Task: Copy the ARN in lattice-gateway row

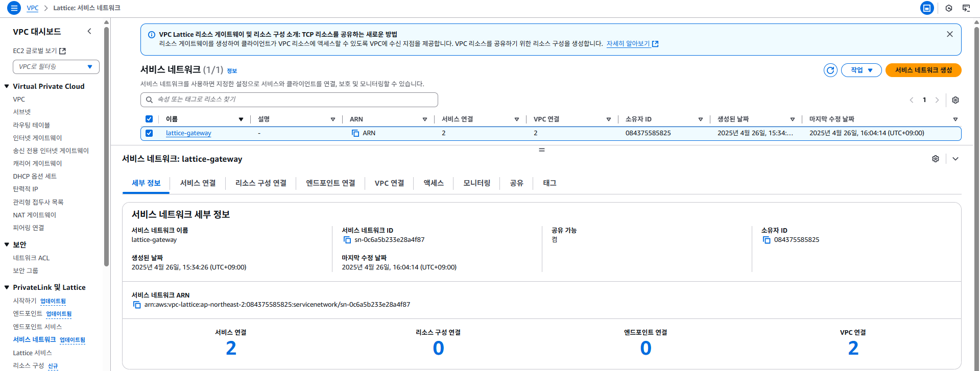Action: (x=355, y=133)
